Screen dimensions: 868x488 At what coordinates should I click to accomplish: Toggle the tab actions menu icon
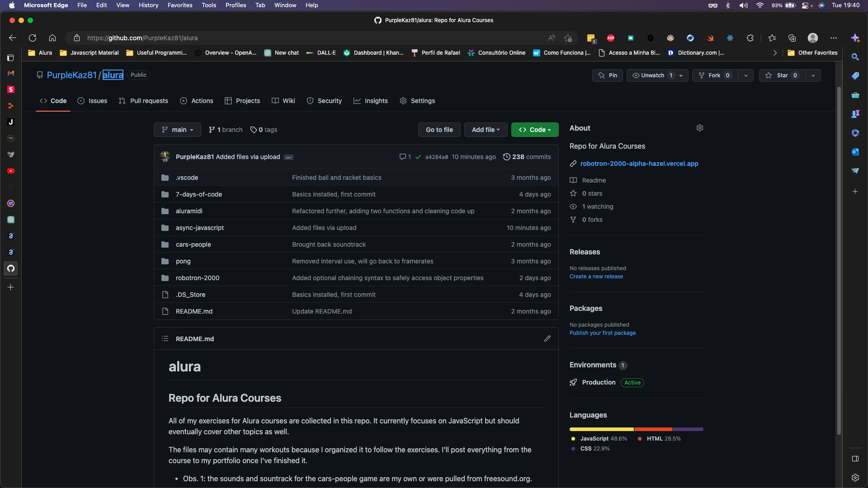(x=11, y=58)
